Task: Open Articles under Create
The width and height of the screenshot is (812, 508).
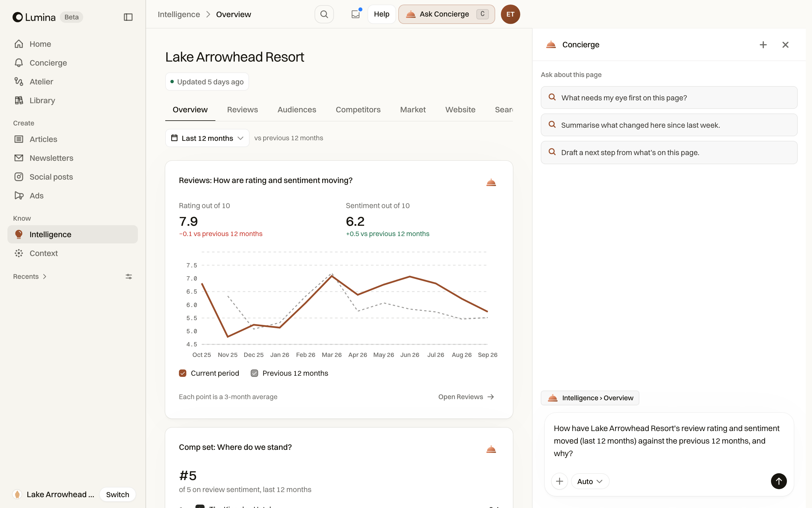Action: (x=73, y=139)
